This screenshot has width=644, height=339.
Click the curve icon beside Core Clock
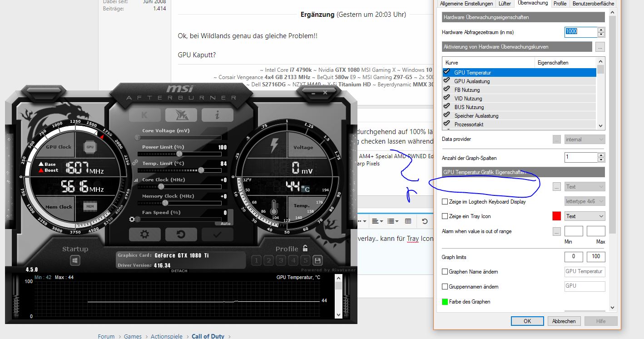(x=135, y=180)
